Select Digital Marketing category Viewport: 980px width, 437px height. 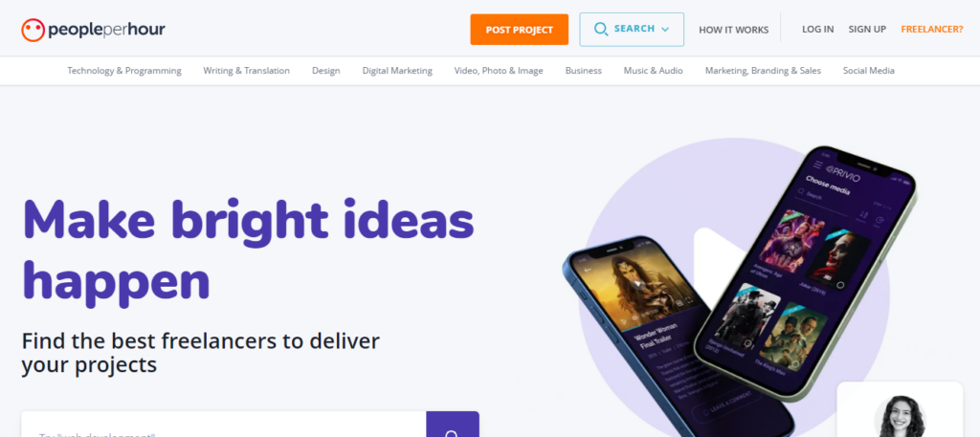pos(397,71)
